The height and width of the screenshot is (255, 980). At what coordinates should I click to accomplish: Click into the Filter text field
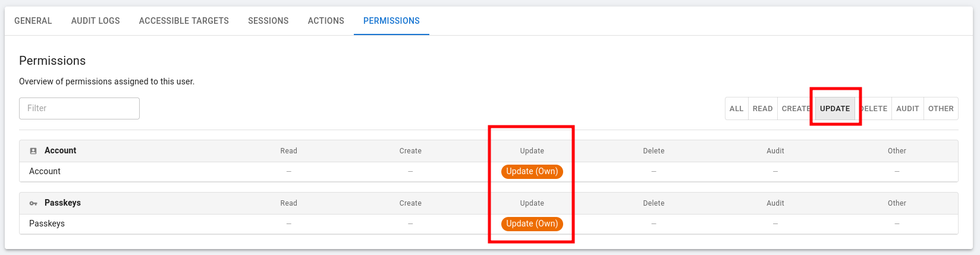pyautogui.click(x=79, y=108)
